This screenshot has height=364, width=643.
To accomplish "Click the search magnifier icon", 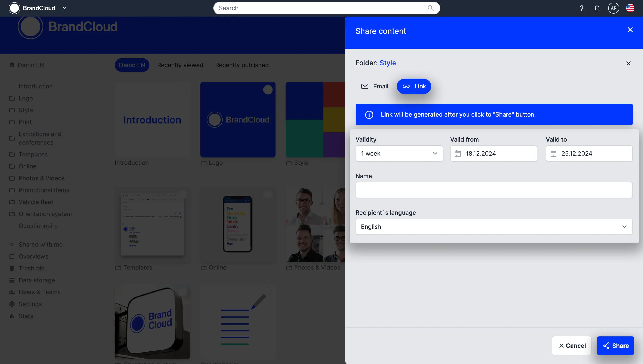I will click(x=430, y=8).
